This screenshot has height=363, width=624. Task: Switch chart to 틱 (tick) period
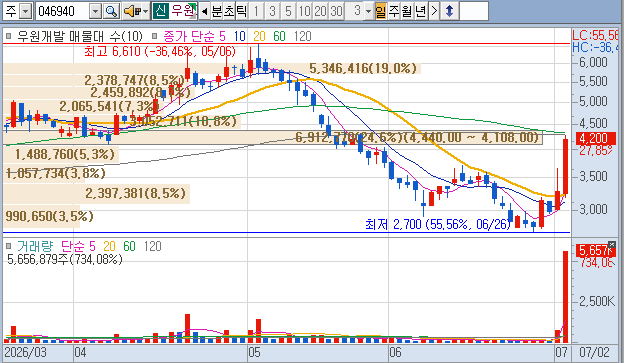(x=241, y=11)
